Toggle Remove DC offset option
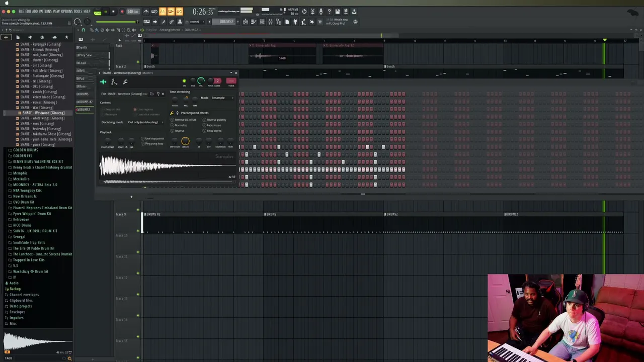This screenshot has height=362, width=644. click(184, 120)
